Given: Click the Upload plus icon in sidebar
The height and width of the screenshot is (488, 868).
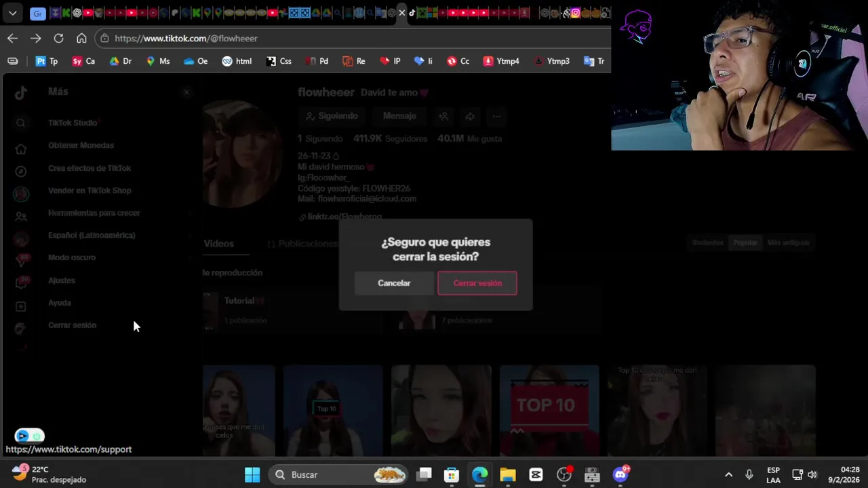Looking at the screenshot, I should 21,306.
